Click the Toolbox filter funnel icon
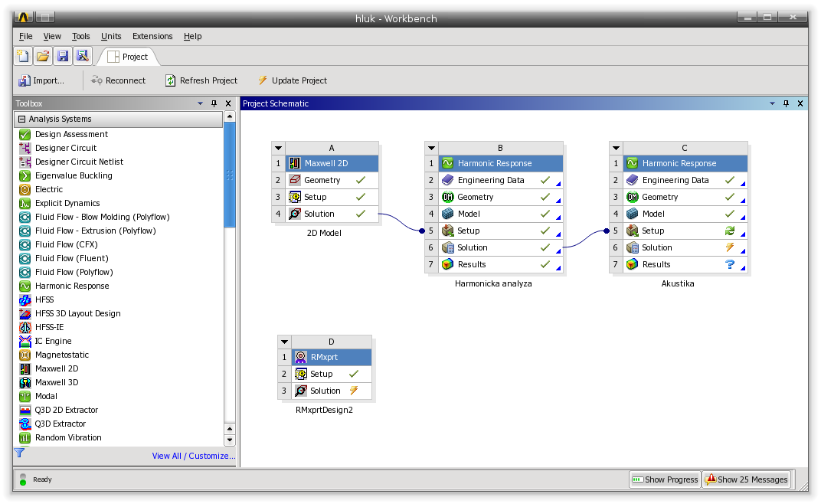This screenshot has height=504, width=821. (x=19, y=453)
